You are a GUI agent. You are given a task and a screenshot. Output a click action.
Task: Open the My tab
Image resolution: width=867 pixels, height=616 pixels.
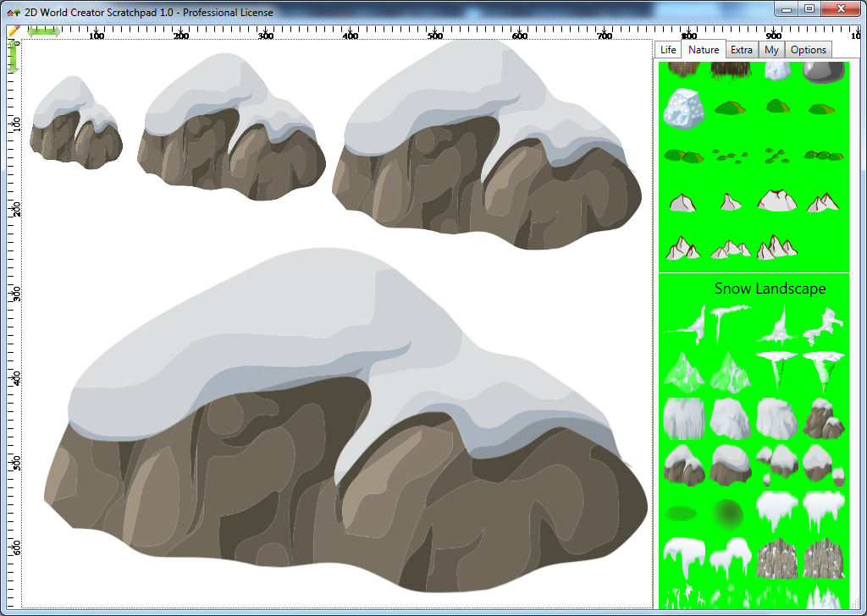point(771,50)
